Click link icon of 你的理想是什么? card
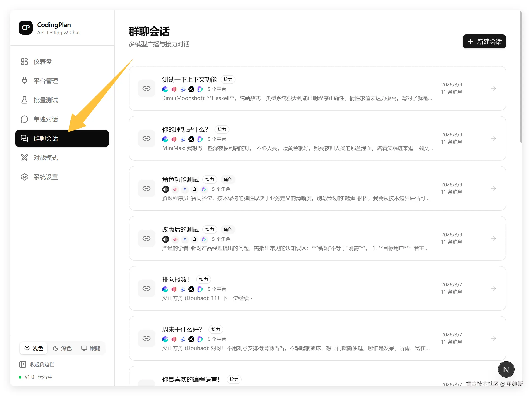Viewport: 532px width, 396px height. (147, 139)
